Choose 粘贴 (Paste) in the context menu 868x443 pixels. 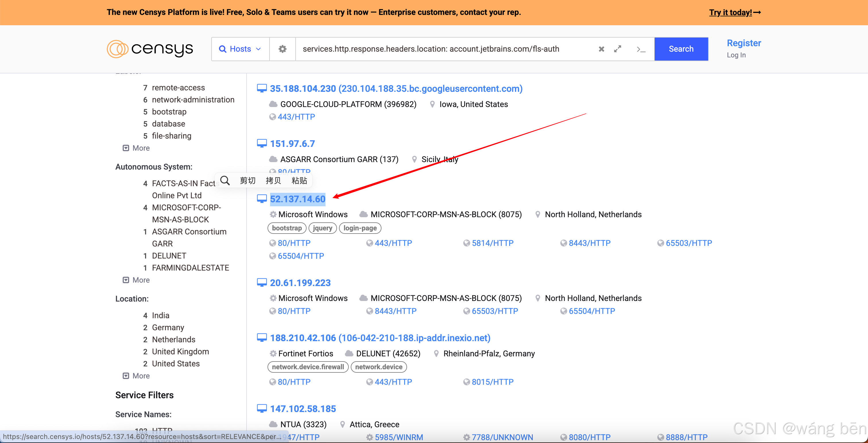click(299, 180)
